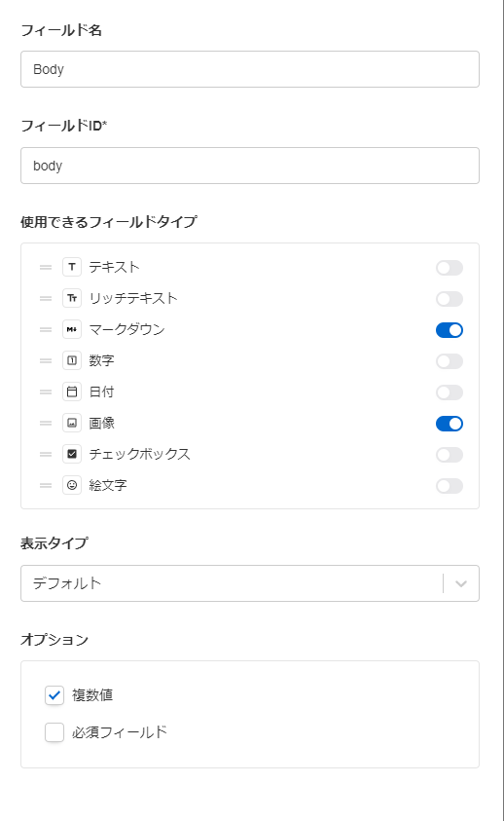The image size is (504, 821).
Task: Open the 表示タイプ dropdown chevron
Action: pos(461,583)
